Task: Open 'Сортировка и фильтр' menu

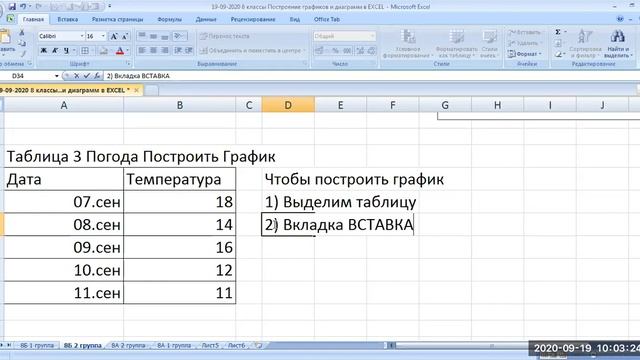Action: (x=585, y=44)
